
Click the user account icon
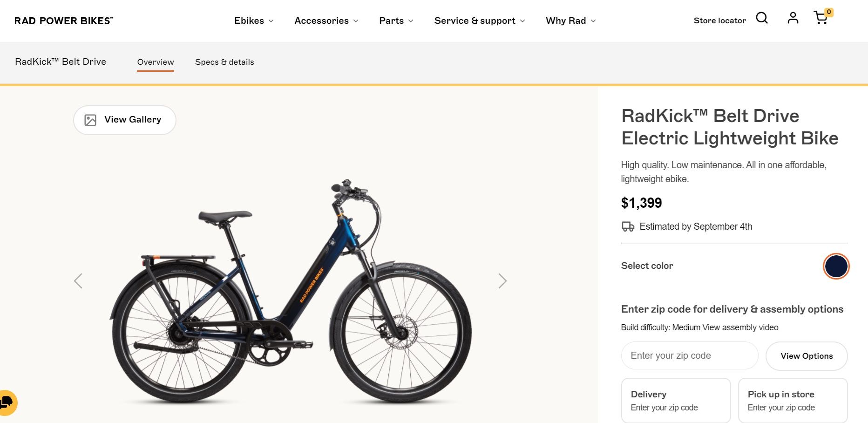(x=793, y=18)
